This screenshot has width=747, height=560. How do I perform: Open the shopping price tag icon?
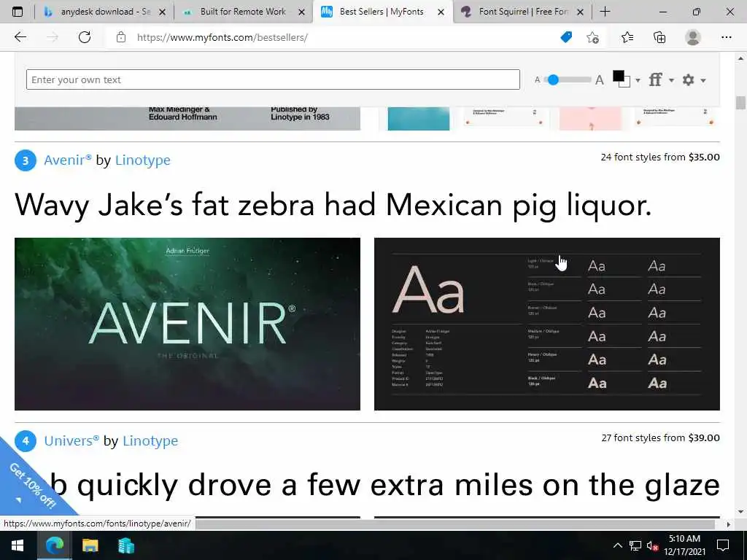click(x=566, y=37)
